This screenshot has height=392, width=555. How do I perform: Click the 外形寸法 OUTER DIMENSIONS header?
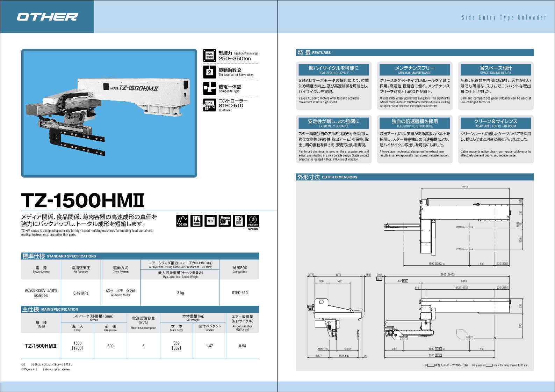pyautogui.click(x=415, y=177)
